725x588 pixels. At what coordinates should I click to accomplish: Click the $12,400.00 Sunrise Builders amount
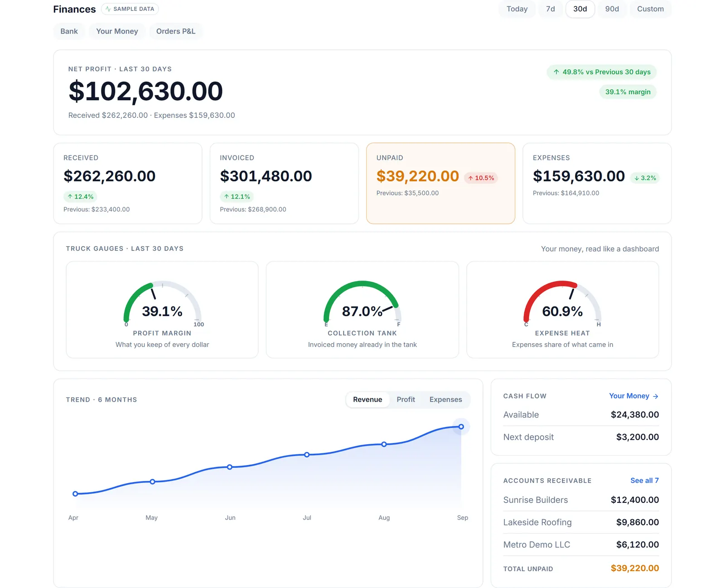pyautogui.click(x=634, y=500)
